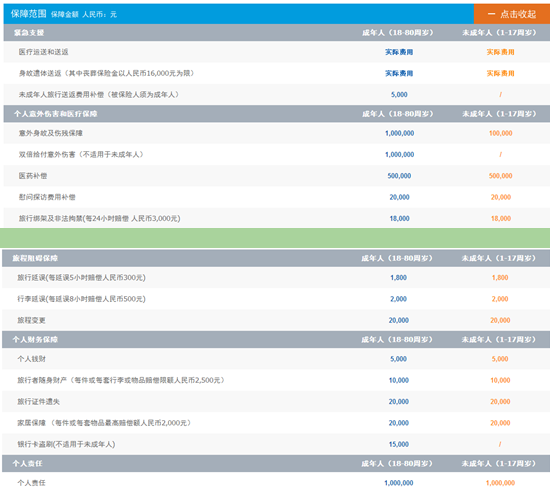
Task: Select adult 20,000 value for 慰问探访费用补偿
Action: tap(399, 197)
